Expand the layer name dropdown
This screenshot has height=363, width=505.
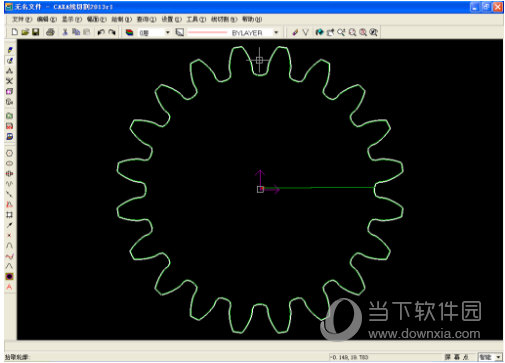click(168, 32)
